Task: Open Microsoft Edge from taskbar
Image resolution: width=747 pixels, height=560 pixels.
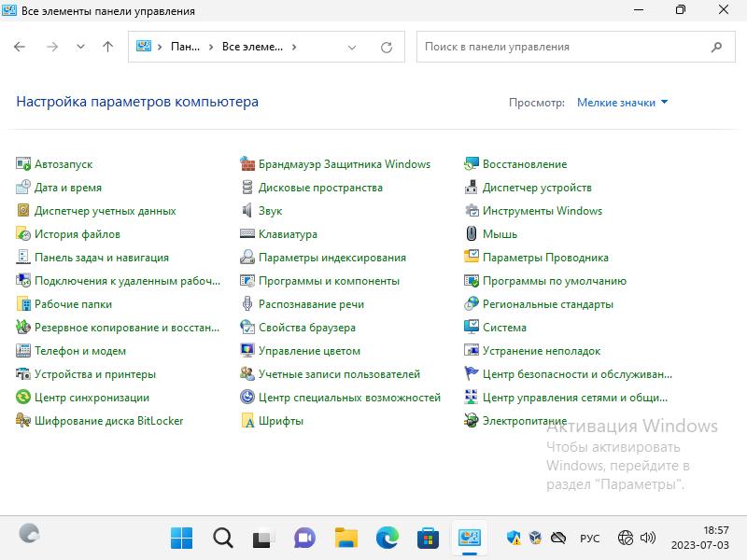Action: pyautogui.click(x=387, y=539)
